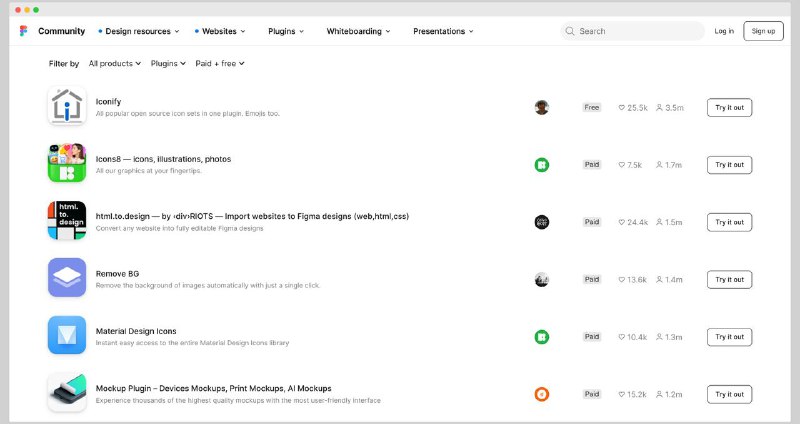
Task: Expand the Presentations menu
Action: coord(443,31)
